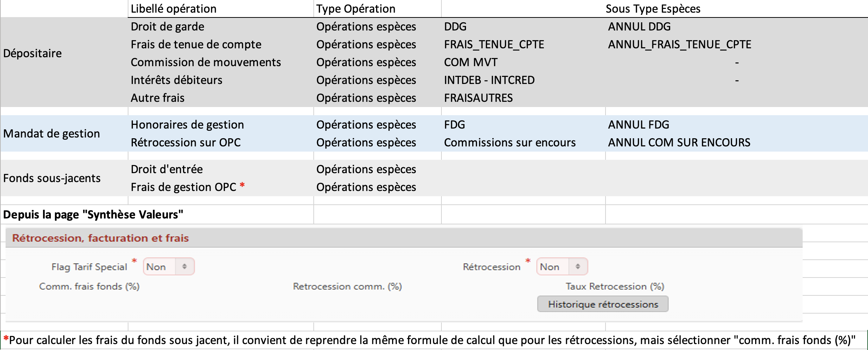
Task: Click the Taux Retrocession (%) label
Action: pyautogui.click(x=614, y=286)
